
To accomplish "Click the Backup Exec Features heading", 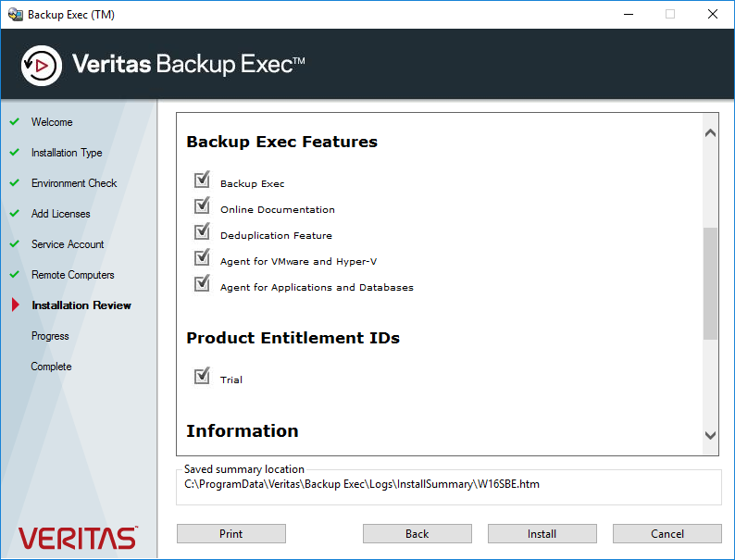I will [x=281, y=142].
